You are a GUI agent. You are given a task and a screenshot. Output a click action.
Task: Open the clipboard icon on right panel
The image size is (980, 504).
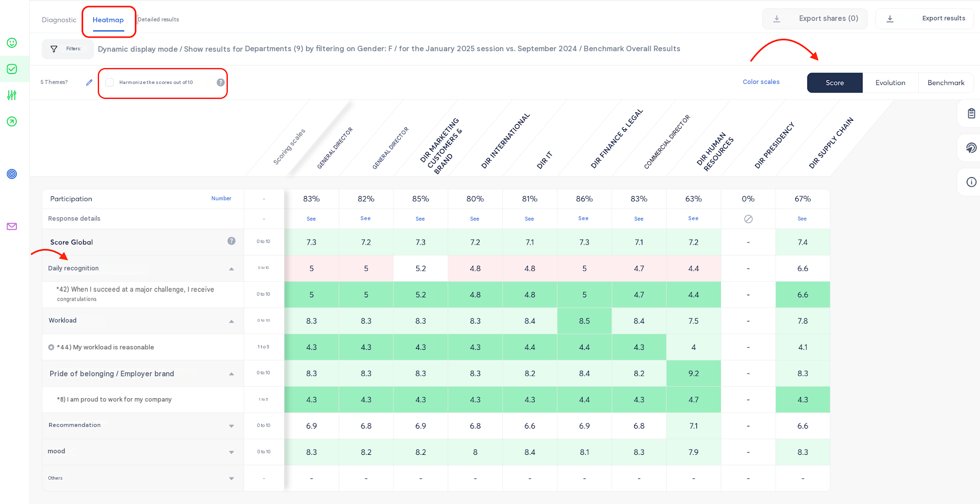pyautogui.click(x=971, y=113)
